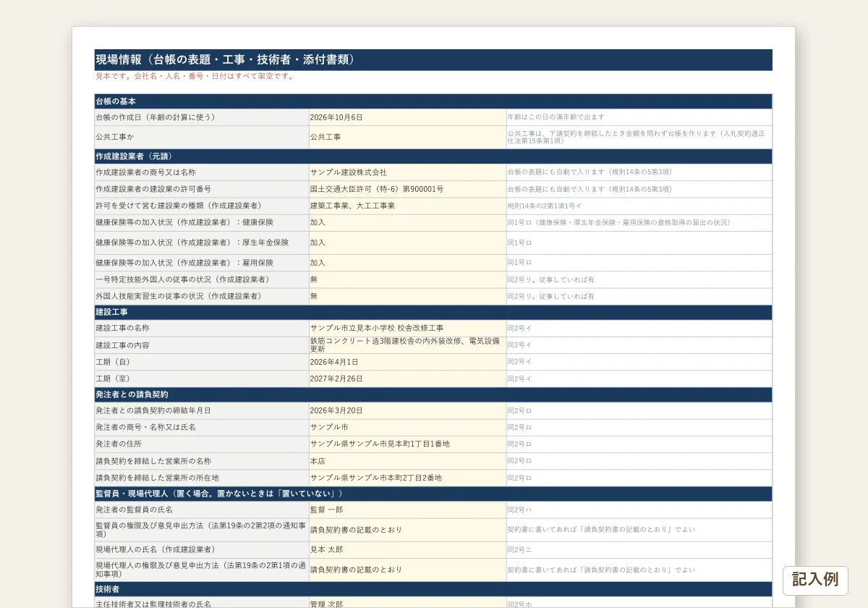Select the サンプル建設株式会社 cell
The height and width of the screenshot is (608, 868).
(408, 172)
